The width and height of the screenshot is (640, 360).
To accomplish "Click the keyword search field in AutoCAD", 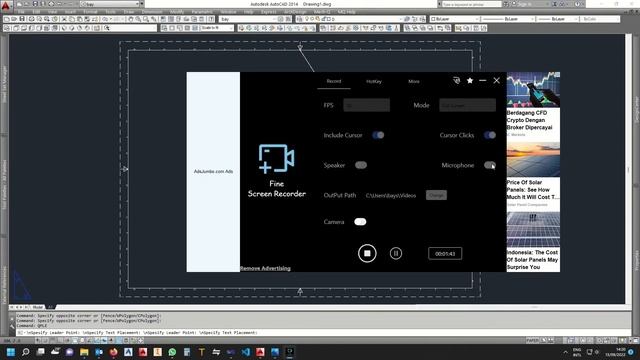I will [x=471, y=4].
